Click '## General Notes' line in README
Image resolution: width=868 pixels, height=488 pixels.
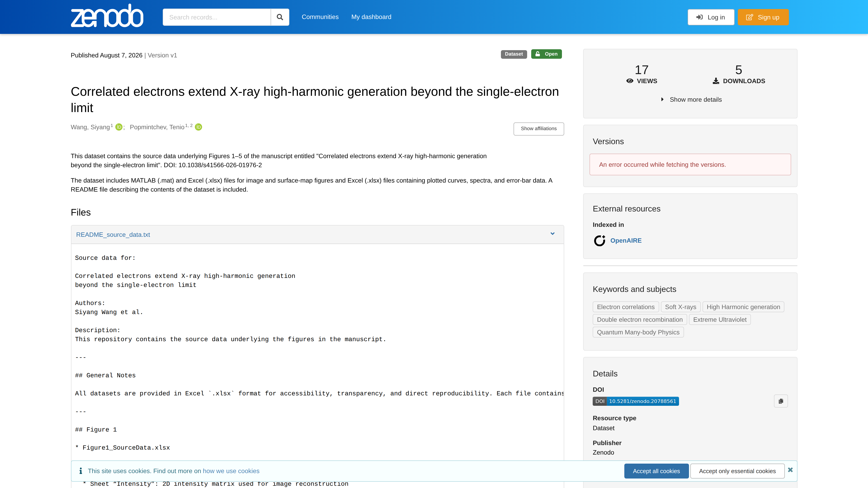click(x=105, y=375)
